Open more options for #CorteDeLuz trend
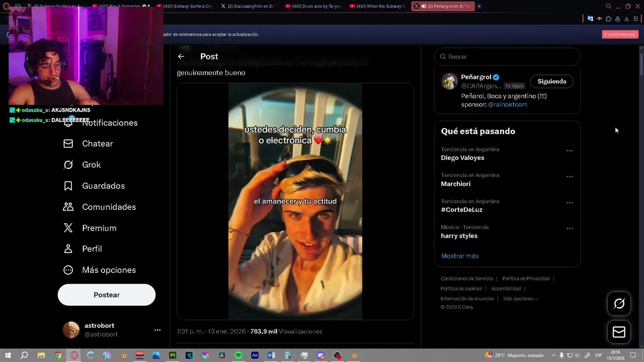The width and height of the screenshot is (644, 362). coord(570,203)
